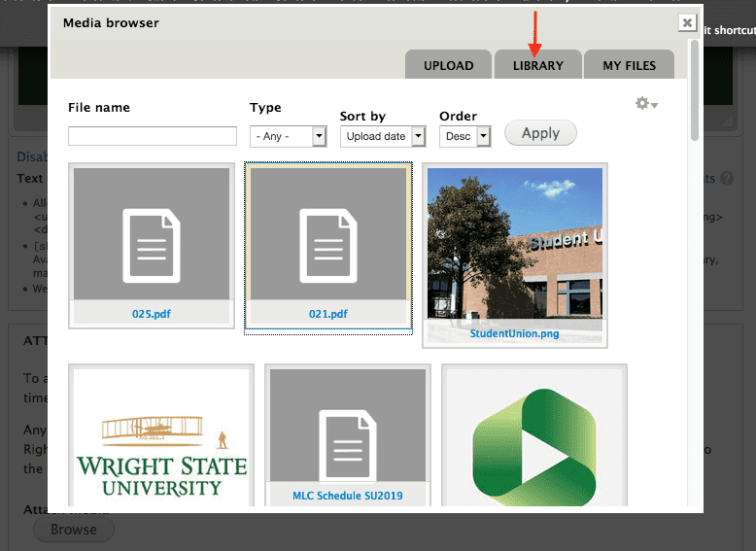This screenshot has width=756, height=551.
Task: Switch to the My Files tab
Action: click(x=629, y=65)
